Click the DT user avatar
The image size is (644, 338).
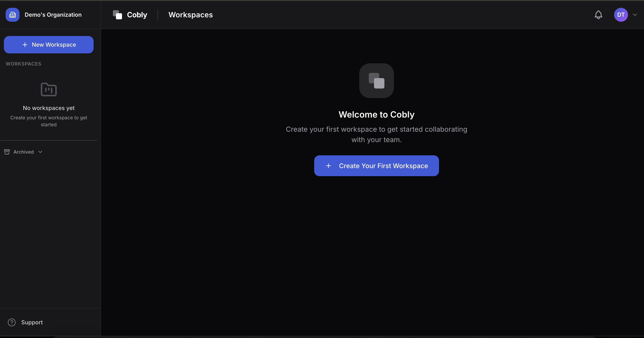pos(621,15)
